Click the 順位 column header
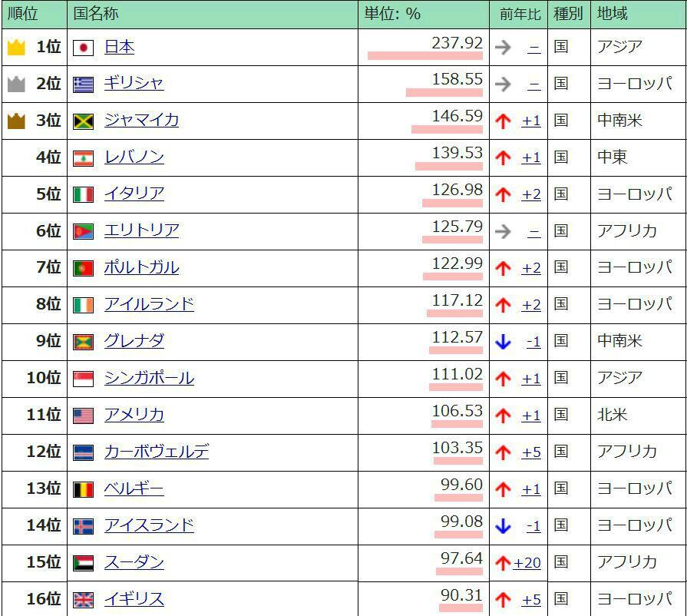Screen dimensions: 687x616 [x=35, y=15]
